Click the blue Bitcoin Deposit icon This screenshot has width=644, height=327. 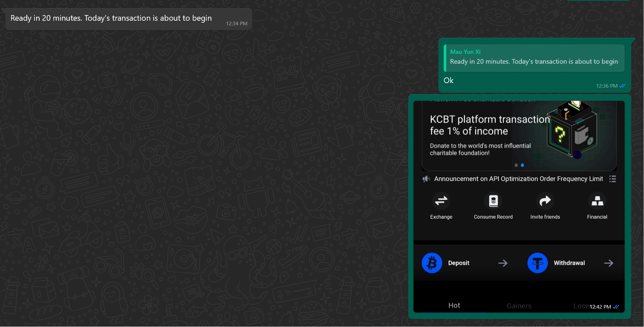click(432, 263)
